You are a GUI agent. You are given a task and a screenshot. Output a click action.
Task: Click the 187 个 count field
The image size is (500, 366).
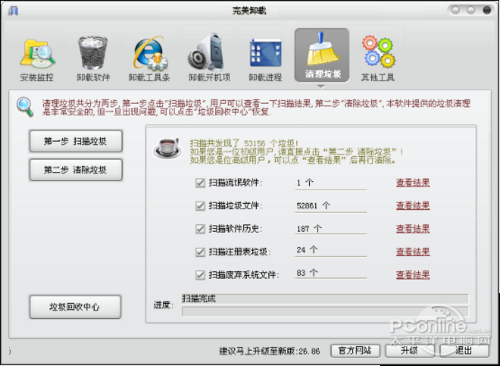(331, 229)
